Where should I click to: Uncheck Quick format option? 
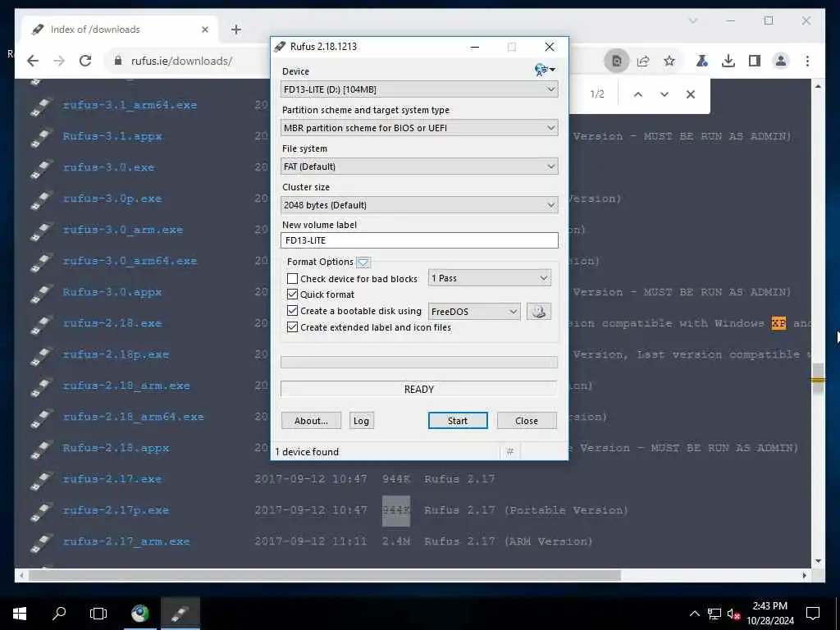tap(293, 294)
